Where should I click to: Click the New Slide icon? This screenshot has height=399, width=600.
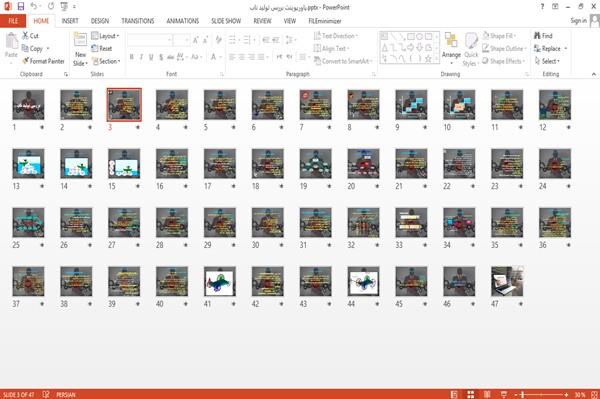click(x=80, y=40)
